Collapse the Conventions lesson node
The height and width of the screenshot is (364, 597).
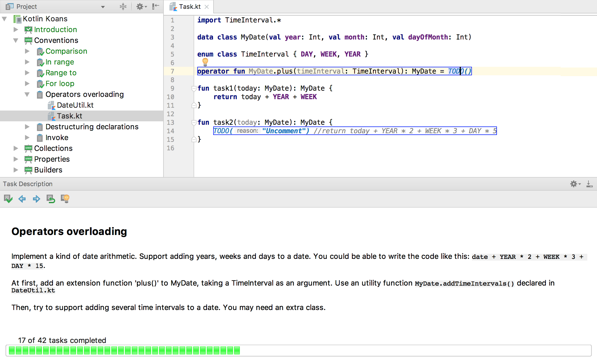pos(16,40)
